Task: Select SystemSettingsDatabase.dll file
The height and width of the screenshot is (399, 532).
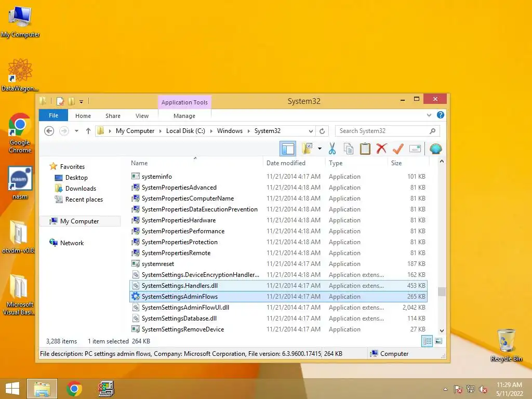Action: [x=278, y=318]
